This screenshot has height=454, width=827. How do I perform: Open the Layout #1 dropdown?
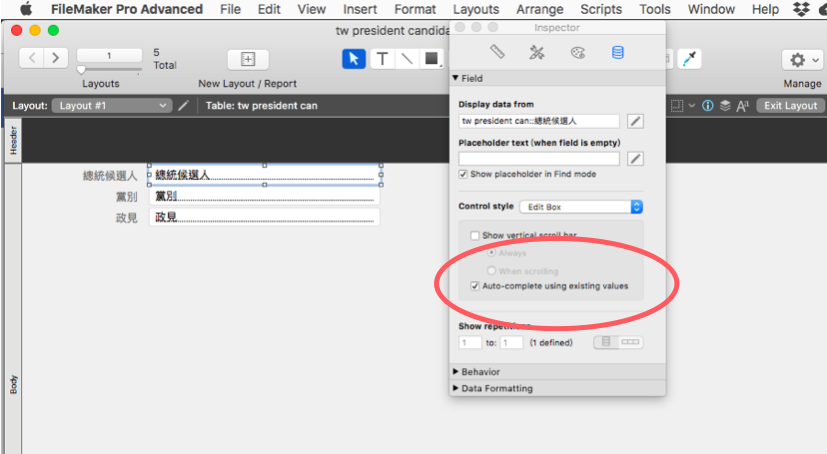tap(112, 105)
